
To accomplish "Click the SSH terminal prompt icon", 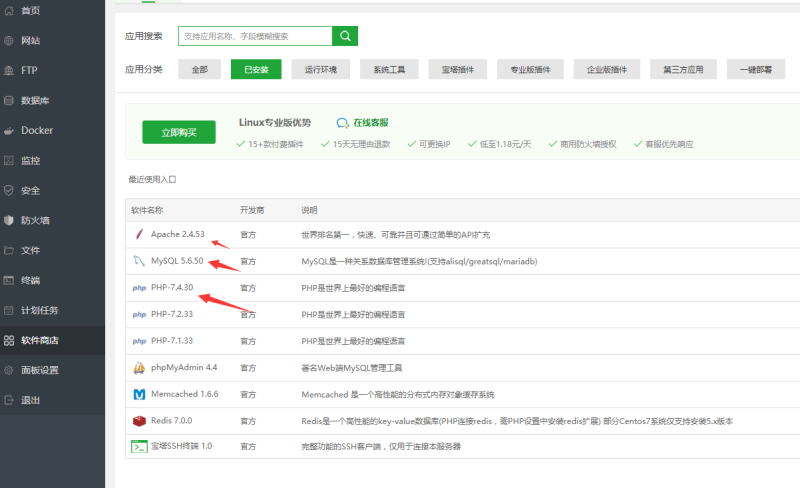I will tap(139, 447).
